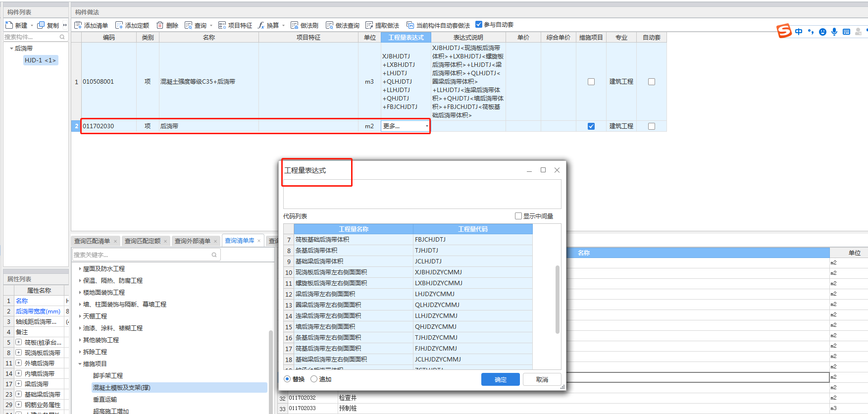Open the 换算 dropdown arrow
Screen dimensions: 868x414
pyautogui.click(x=283, y=25)
